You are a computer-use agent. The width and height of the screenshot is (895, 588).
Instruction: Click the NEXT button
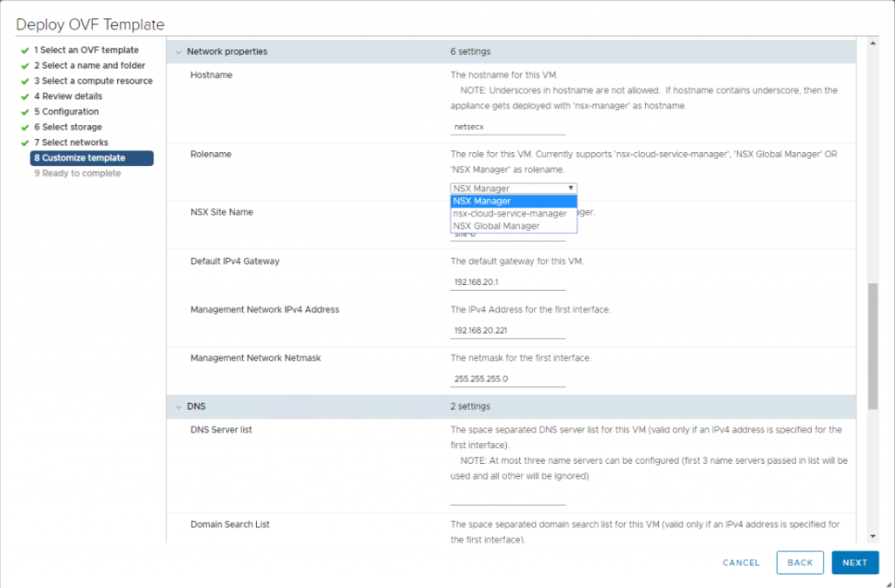855,563
